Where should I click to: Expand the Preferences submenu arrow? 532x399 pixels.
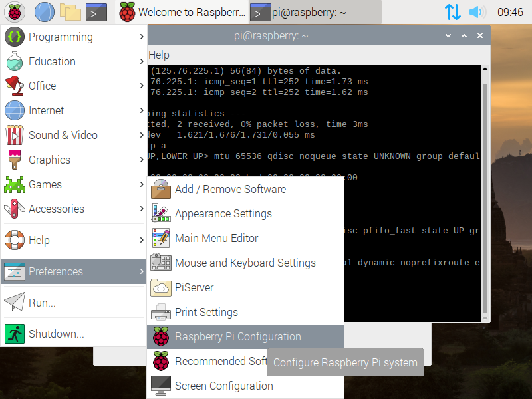142,271
